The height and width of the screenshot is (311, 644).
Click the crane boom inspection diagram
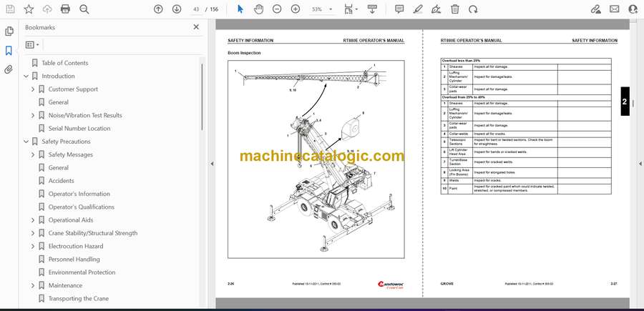(x=316, y=159)
